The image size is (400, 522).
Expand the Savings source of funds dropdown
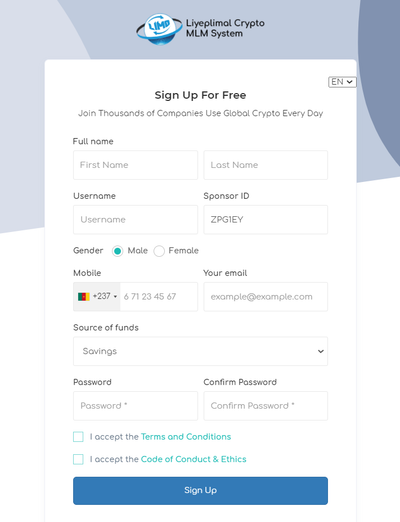click(200, 351)
